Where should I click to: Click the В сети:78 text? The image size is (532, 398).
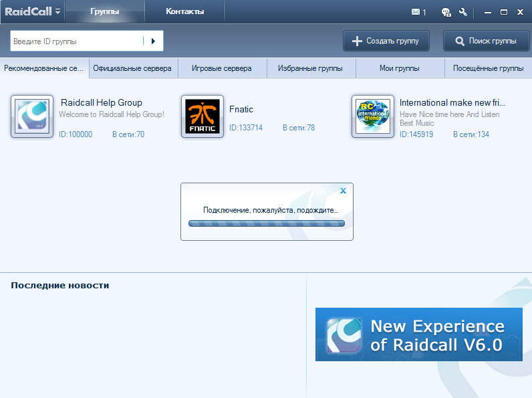[x=299, y=128]
